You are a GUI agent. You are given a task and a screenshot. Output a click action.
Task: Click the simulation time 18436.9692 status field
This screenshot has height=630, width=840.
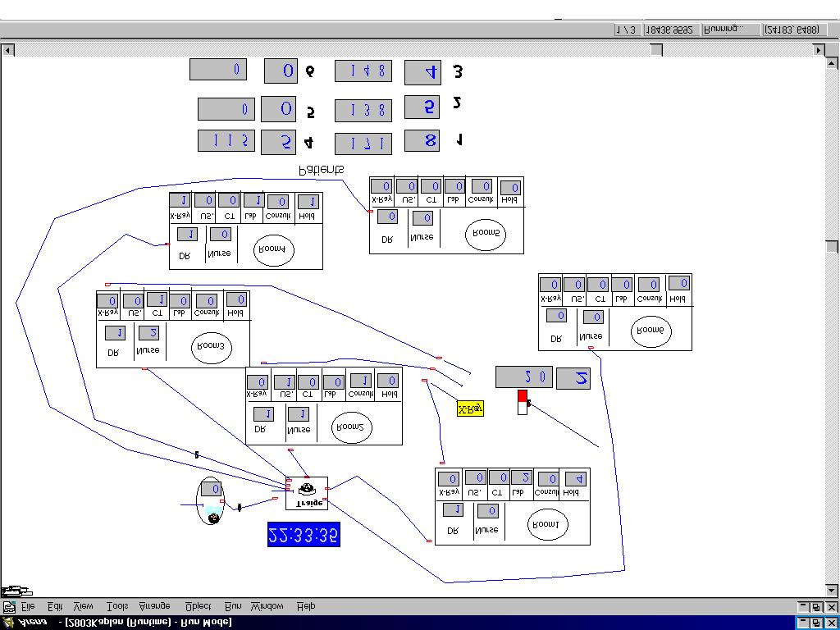(672, 30)
